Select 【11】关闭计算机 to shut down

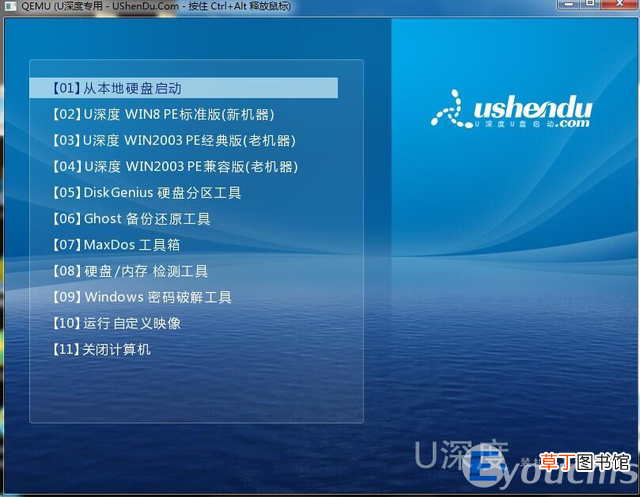pos(101,349)
